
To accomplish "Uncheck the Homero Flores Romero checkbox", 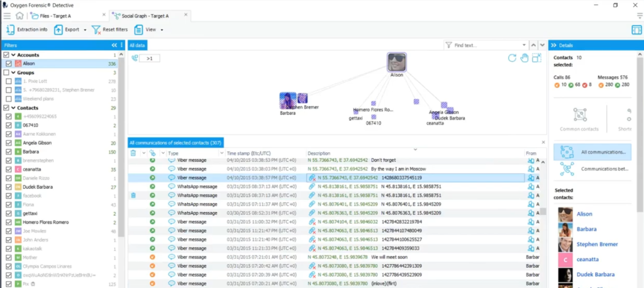I will coord(9,222).
